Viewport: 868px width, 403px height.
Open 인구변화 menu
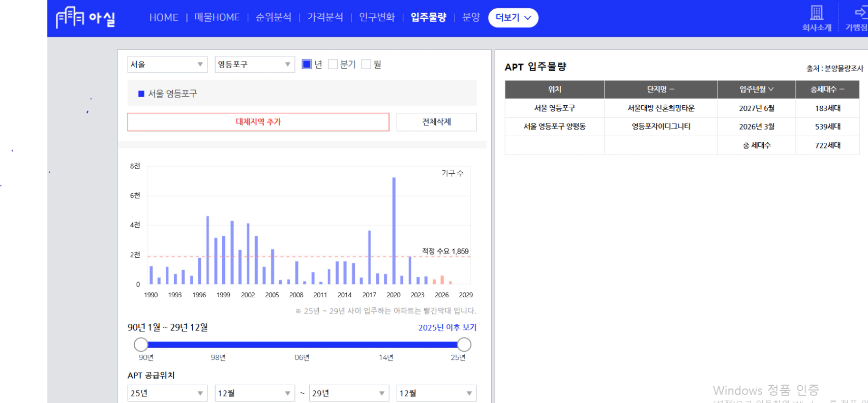click(x=377, y=18)
